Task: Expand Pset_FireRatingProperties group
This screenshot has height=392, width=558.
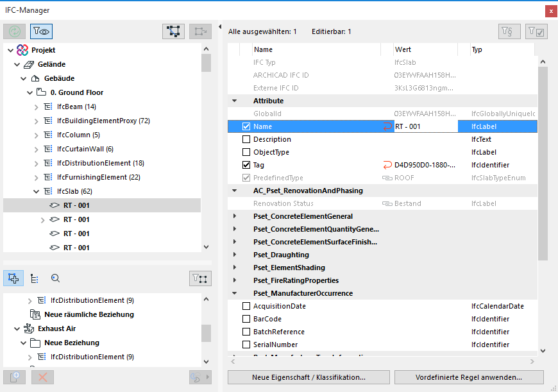Action: coord(235,280)
